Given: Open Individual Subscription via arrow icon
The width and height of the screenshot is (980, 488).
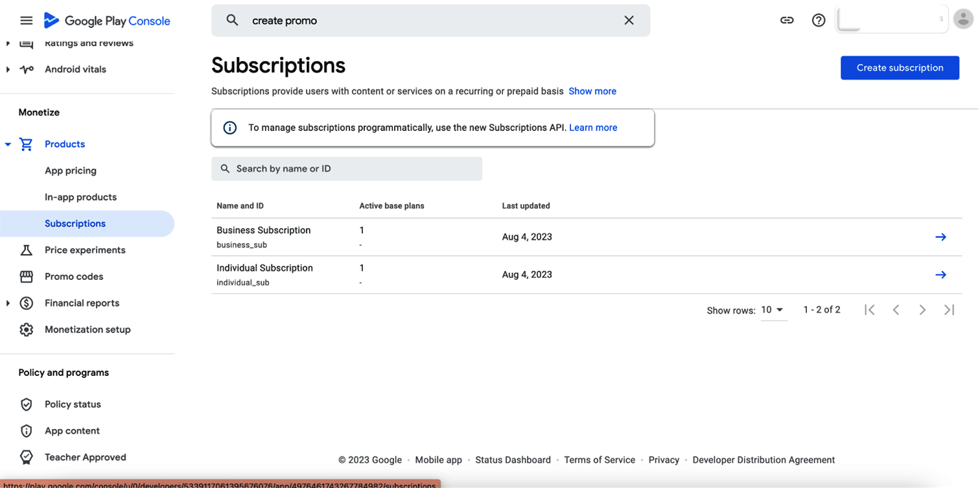Looking at the screenshot, I should coord(940,275).
